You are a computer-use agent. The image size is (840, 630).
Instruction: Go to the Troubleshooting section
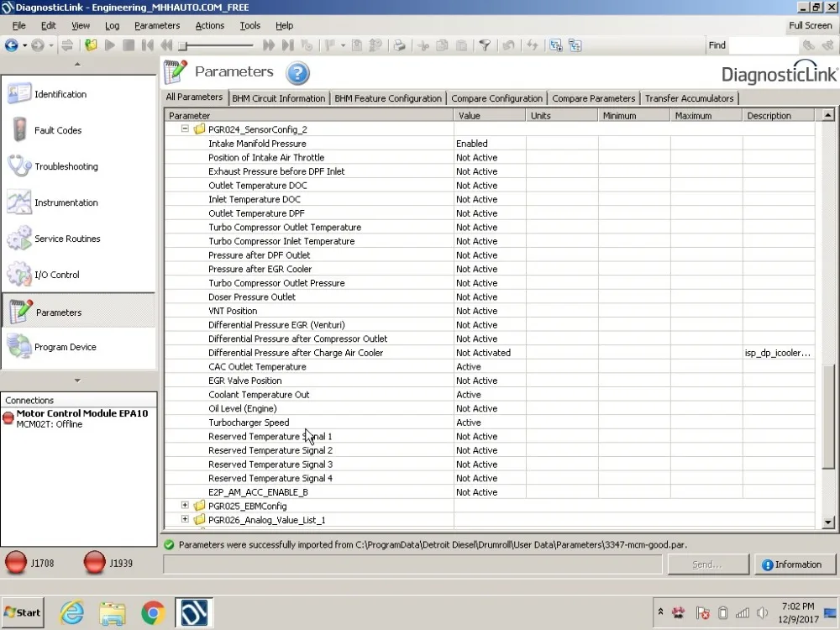click(x=66, y=166)
